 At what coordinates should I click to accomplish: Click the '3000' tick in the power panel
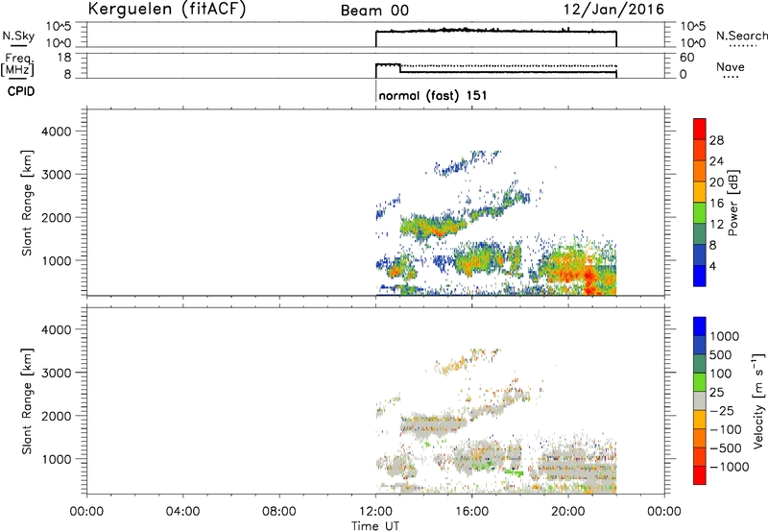[x=56, y=175]
